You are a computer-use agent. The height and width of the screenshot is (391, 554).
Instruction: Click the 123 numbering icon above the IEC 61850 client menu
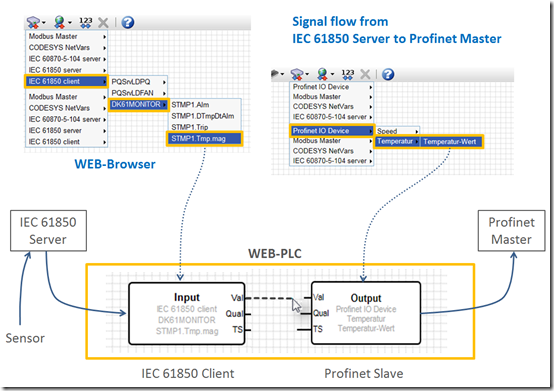click(x=86, y=22)
